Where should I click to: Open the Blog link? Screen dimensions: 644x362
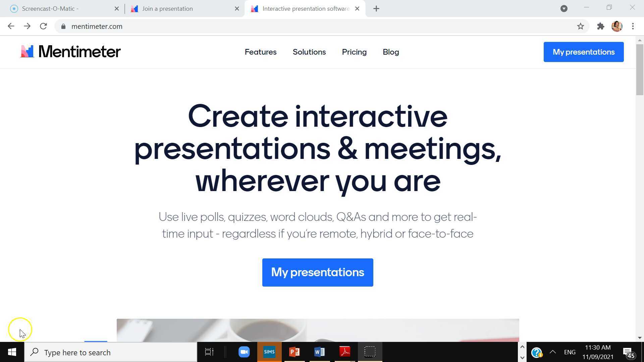click(391, 52)
